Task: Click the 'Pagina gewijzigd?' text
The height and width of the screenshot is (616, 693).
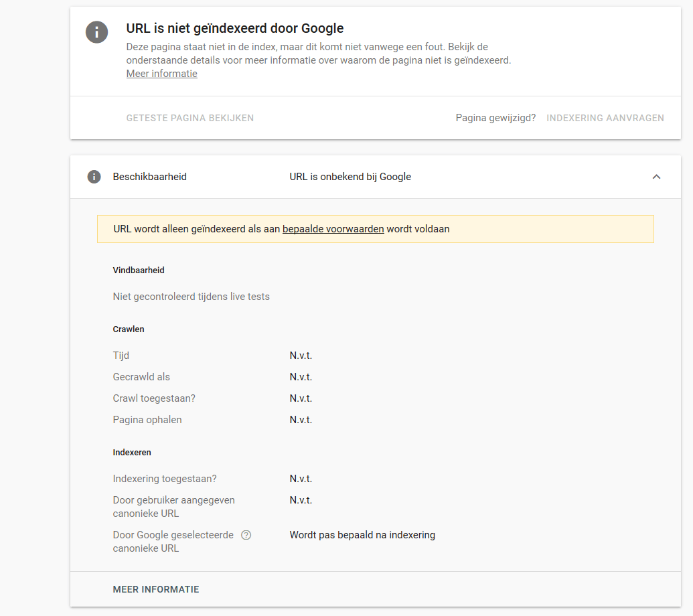Action: 495,118
